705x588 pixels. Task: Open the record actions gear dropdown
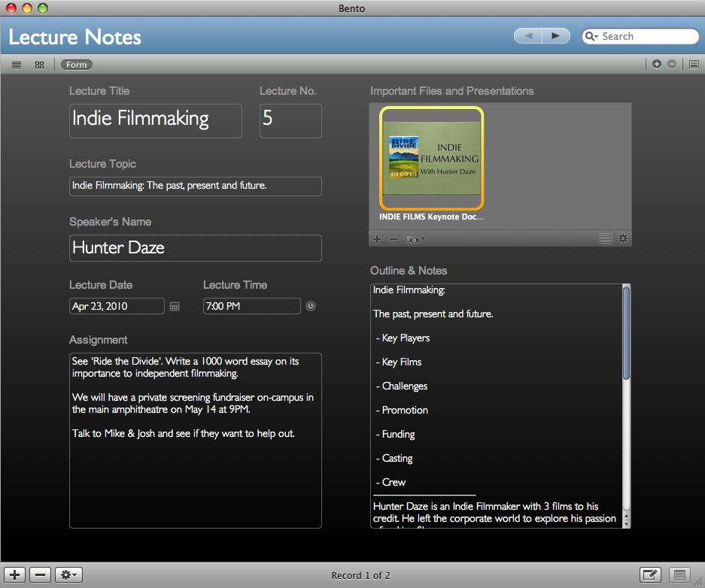69,575
